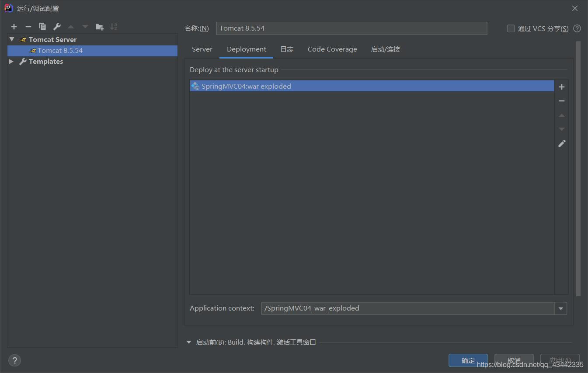Collapse the before launch section
The height and width of the screenshot is (373, 588).
(x=189, y=342)
